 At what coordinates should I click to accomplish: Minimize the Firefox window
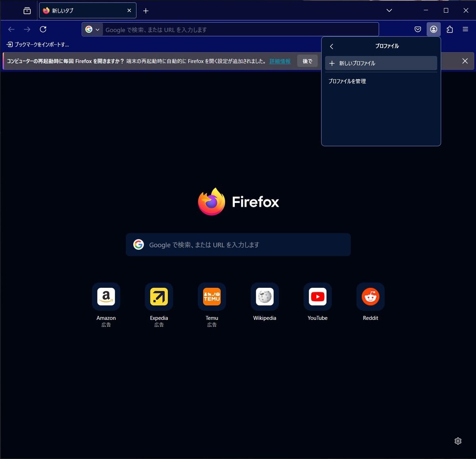point(426,10)
